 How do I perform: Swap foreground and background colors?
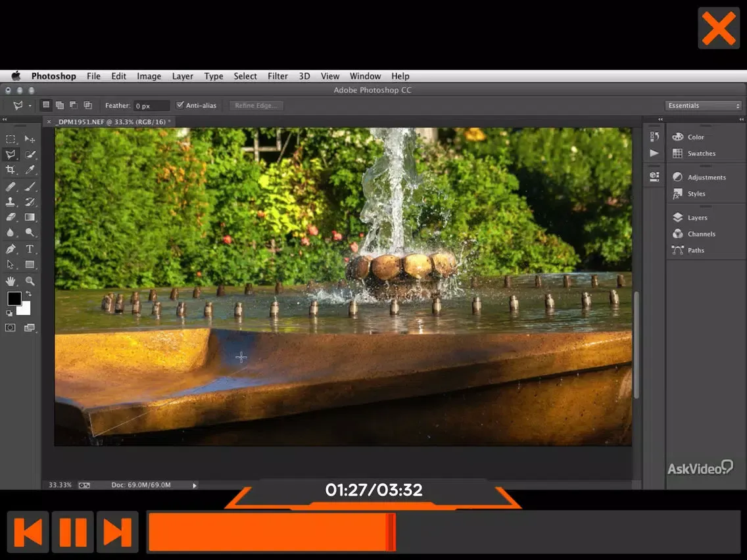[x=28, y=294]
